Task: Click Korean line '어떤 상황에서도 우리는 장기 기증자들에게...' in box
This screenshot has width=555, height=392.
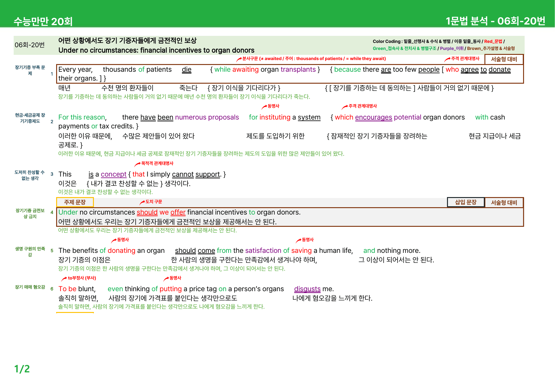Action: [x=168, y=222]
